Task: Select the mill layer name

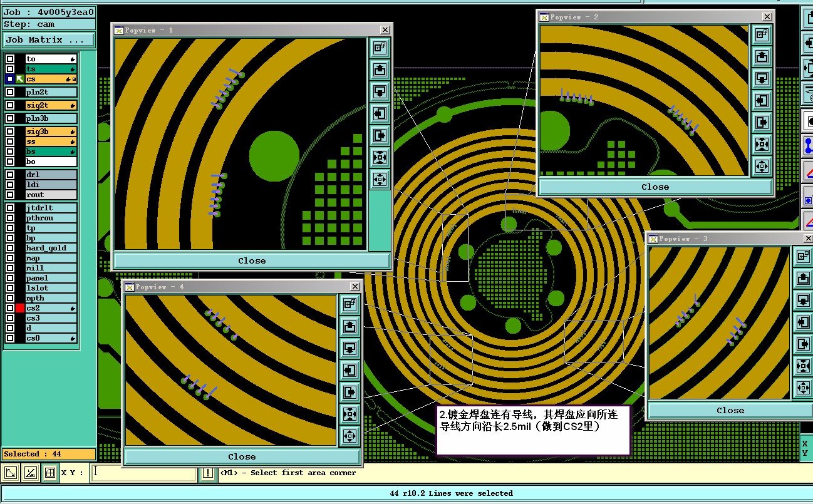Action: 51,268
